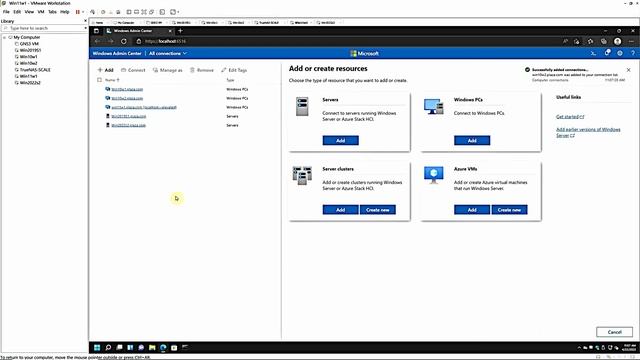Click Add on the Windows PCs card
The width and height of the screenshot is (640, 360).
(472, 140)
